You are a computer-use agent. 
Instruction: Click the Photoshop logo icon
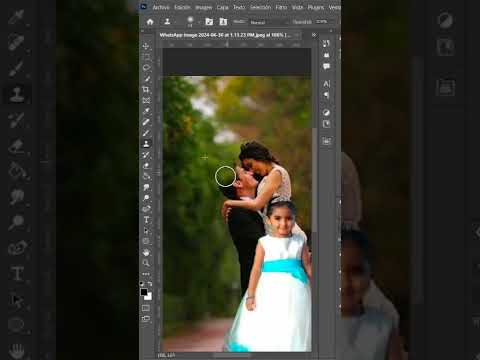(143, 7)
